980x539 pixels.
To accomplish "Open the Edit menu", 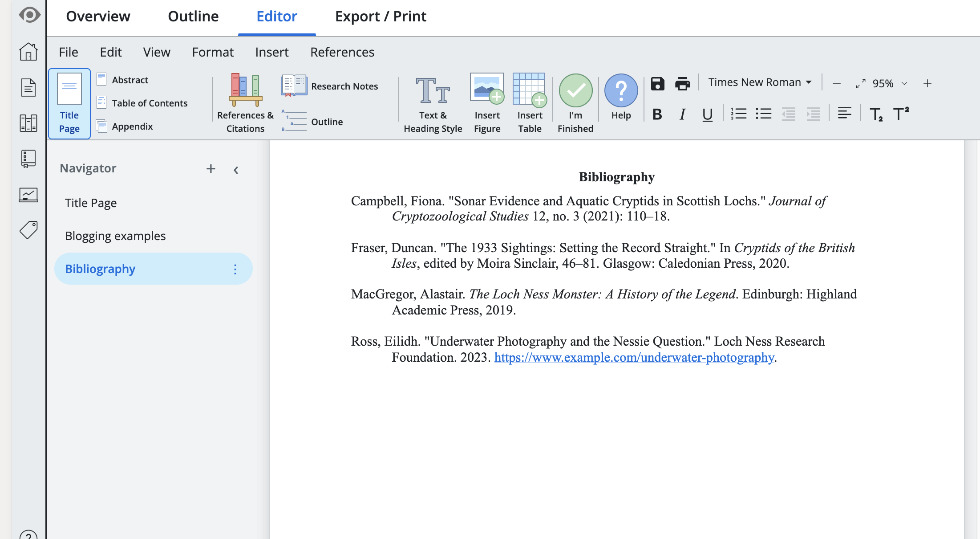I will click(x=111, y=52).
